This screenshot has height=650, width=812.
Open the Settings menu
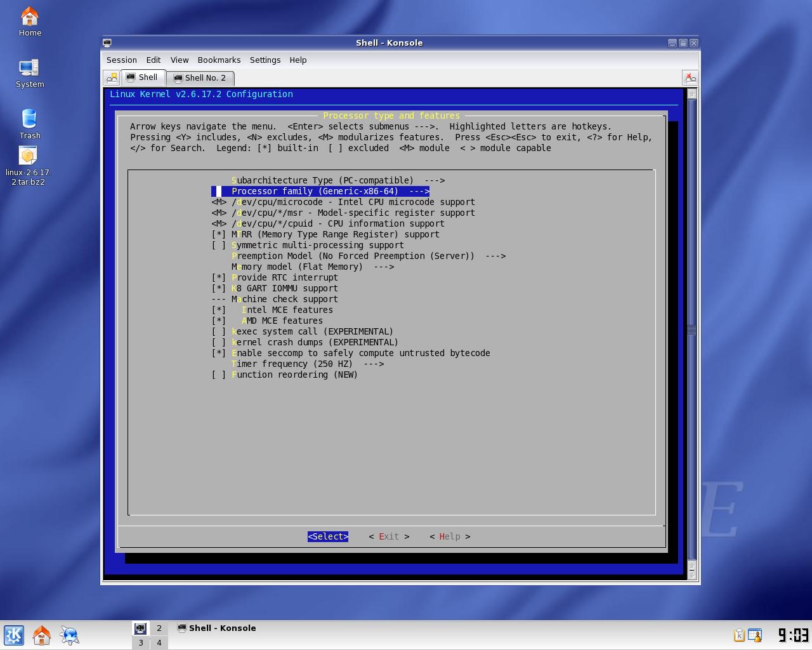click(265, 60)
